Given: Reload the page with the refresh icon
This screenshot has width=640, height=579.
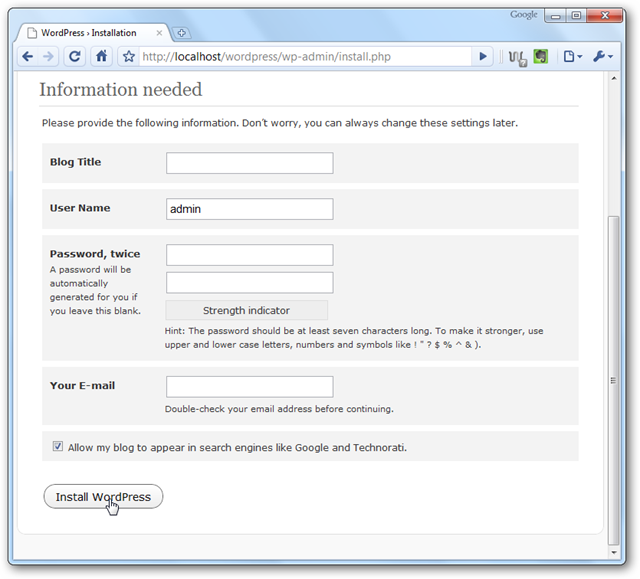Looking at the screenshot, I should tap(75, 56).
